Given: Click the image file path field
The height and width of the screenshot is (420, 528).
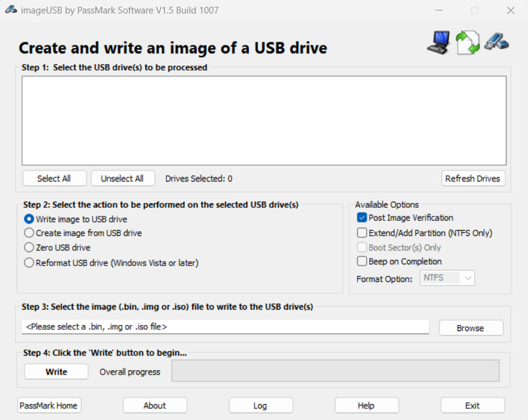Looking at the screenshot, I should click(x=225, y=327).
